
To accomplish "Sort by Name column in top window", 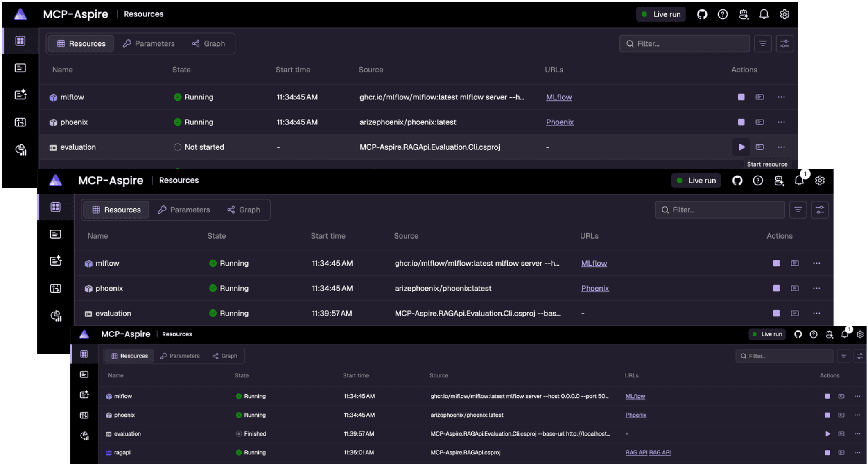I will [63, 70].
